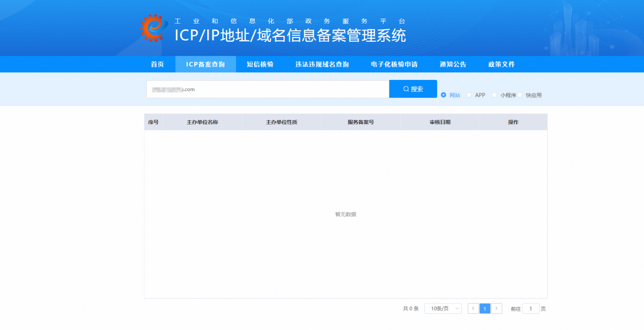This screenshot has width=644, height=330.
Task: Click the 主办单位性质 column header
Action: click(281, 122)
